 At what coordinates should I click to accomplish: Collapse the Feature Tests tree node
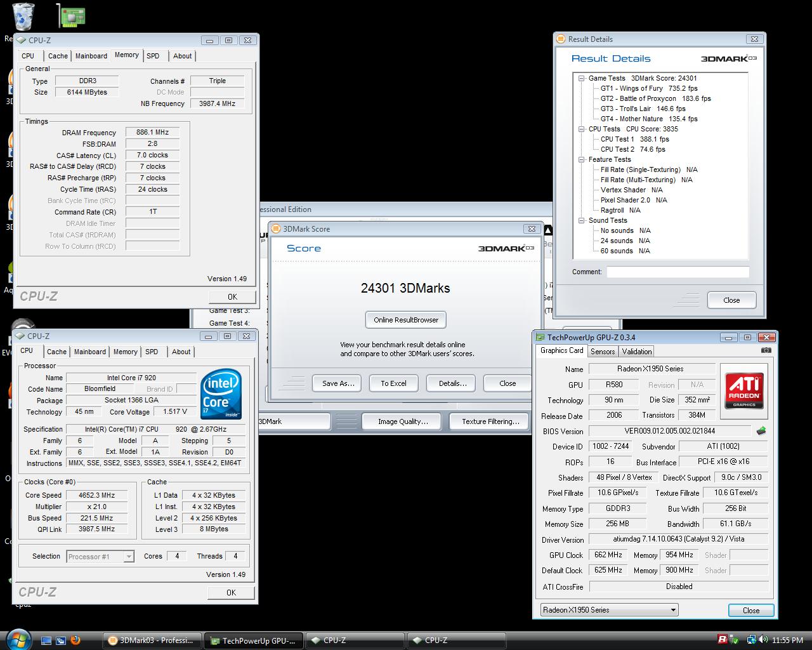coord(581,159)
